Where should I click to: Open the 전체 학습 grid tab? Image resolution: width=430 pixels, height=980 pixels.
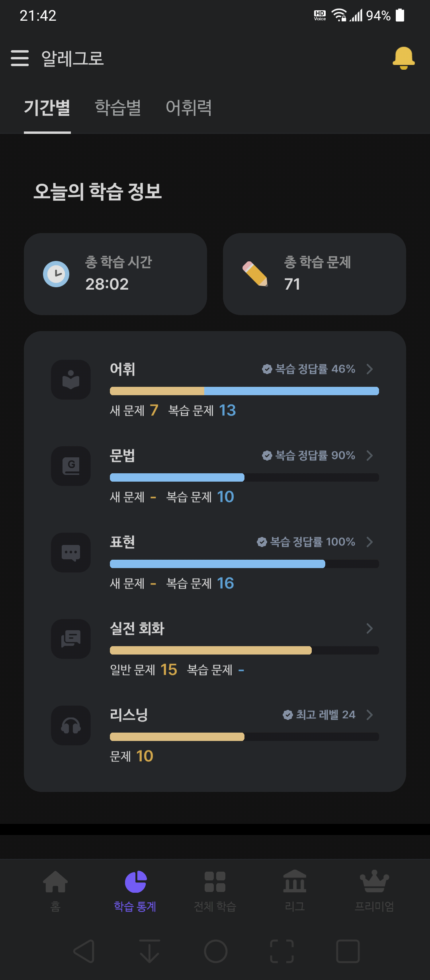click(215, 882)
